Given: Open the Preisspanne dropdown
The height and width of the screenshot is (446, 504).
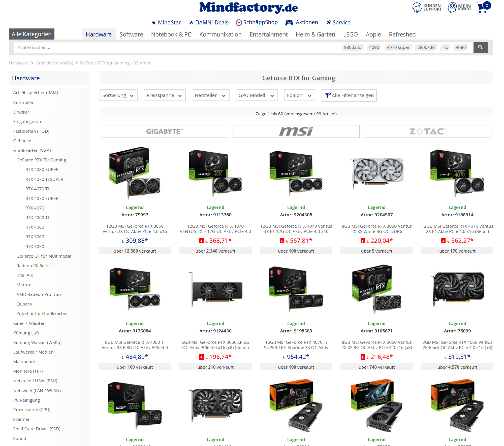Looking at the screenshot, I should coord(164,95).
